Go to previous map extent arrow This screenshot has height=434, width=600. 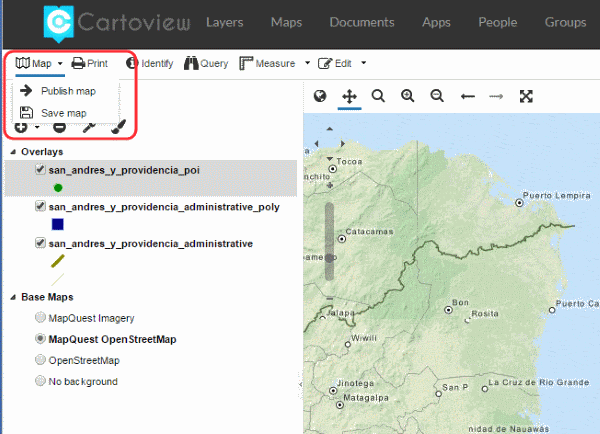coord(468,96)
